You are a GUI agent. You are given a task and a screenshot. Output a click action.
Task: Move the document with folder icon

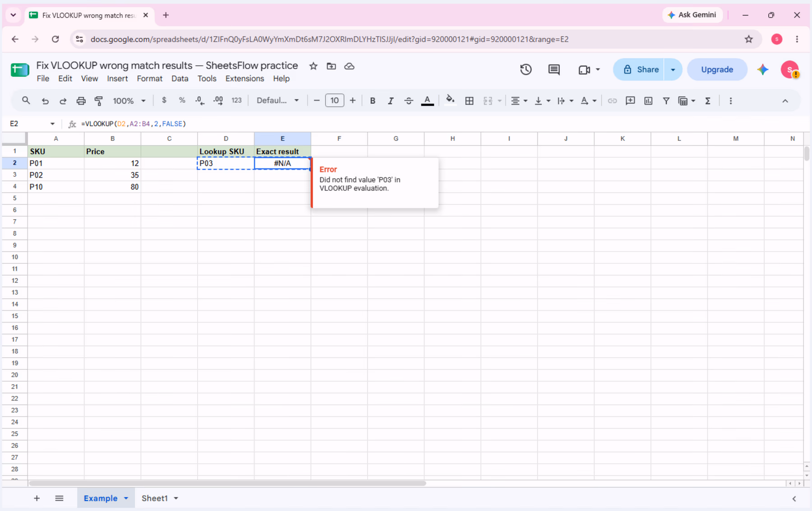(x=331, y=66)
